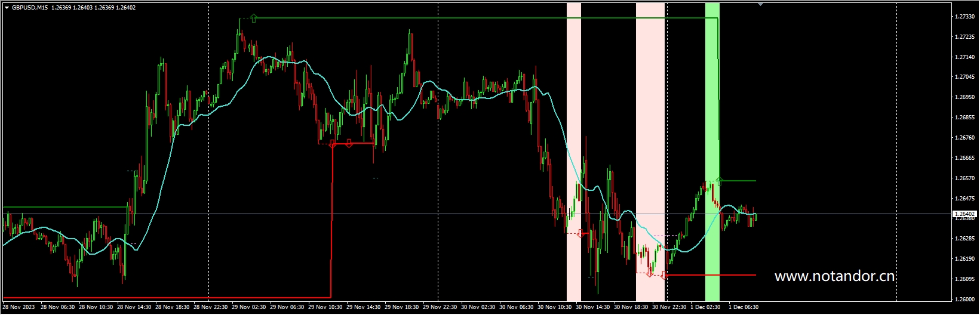980x315 pixels.
Task: Click the 1.27330 price scale label
Action: [x=964, y=17]
